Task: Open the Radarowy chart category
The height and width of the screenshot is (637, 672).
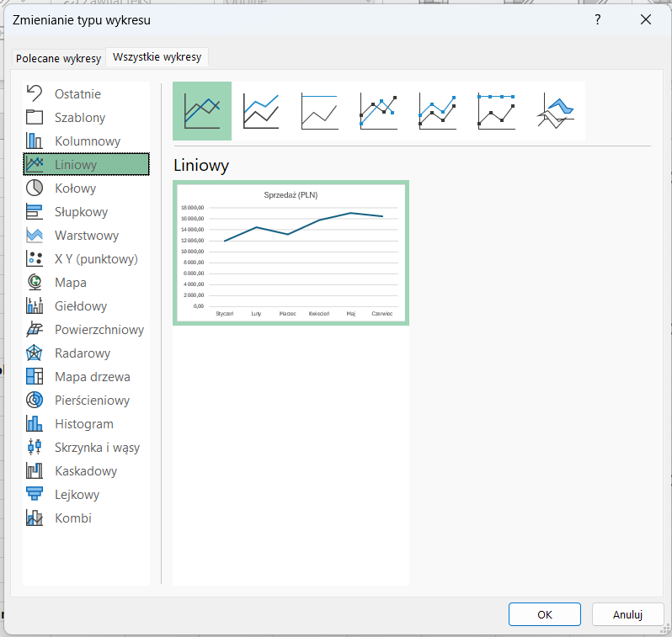Action: tap(82, 353)
